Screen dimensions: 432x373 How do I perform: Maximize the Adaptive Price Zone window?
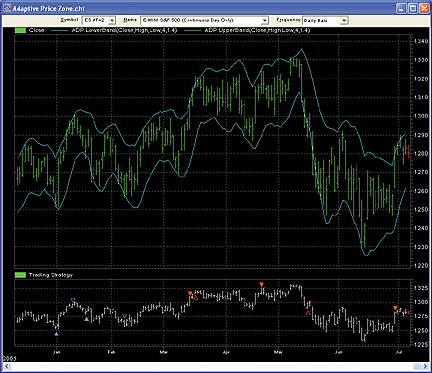point(413,8)
